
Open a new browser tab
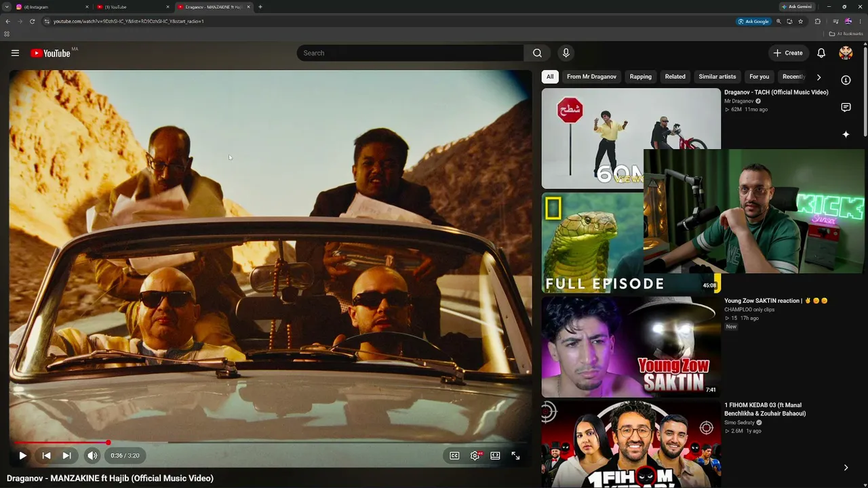pyautogui.click(x=260, y=7)
